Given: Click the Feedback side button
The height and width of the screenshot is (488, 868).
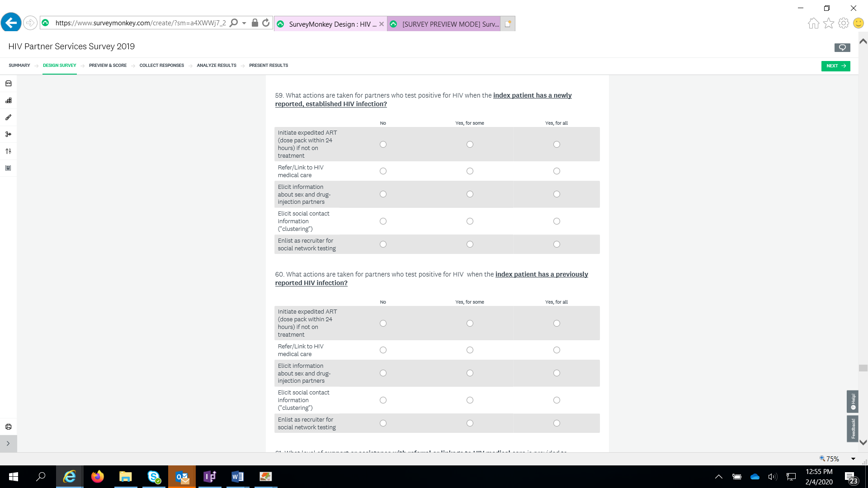Looking at the screenshot, I should pos(853,428).
